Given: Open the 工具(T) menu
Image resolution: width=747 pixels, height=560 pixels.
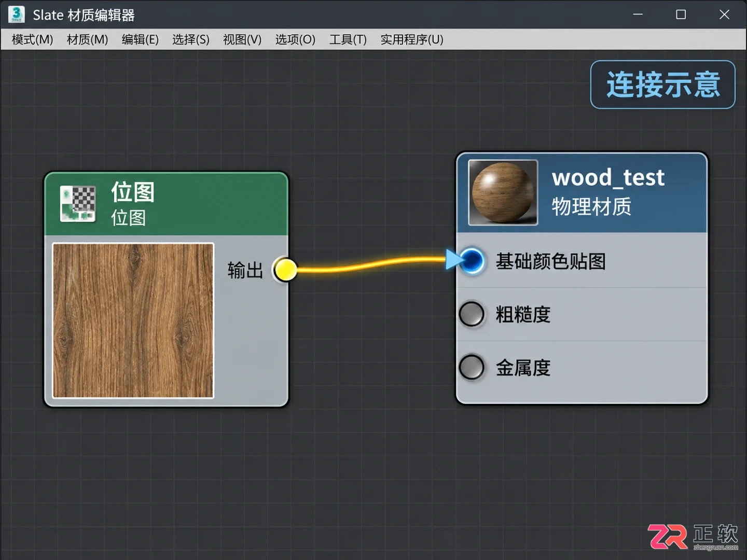Looking at the screenshot, I should click(348, 39).
